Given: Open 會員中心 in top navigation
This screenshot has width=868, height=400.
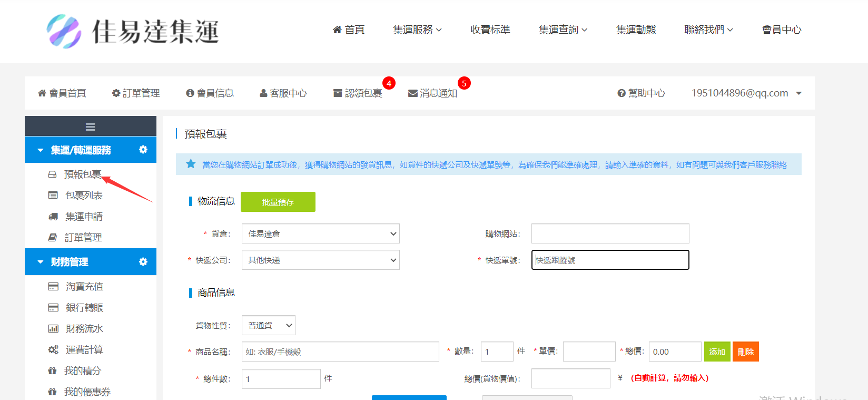Looking at the screenshot, I should click(x=782, y=30).
